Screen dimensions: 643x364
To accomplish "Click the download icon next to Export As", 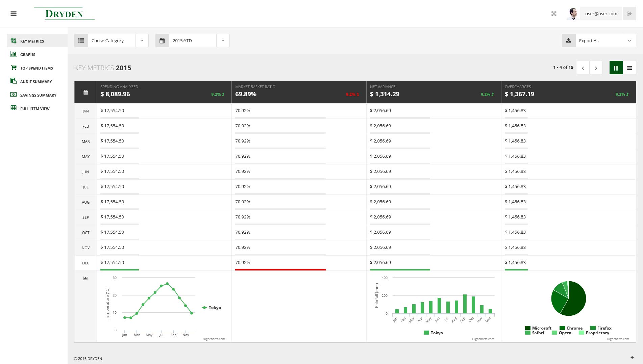I will pos(569,41).
